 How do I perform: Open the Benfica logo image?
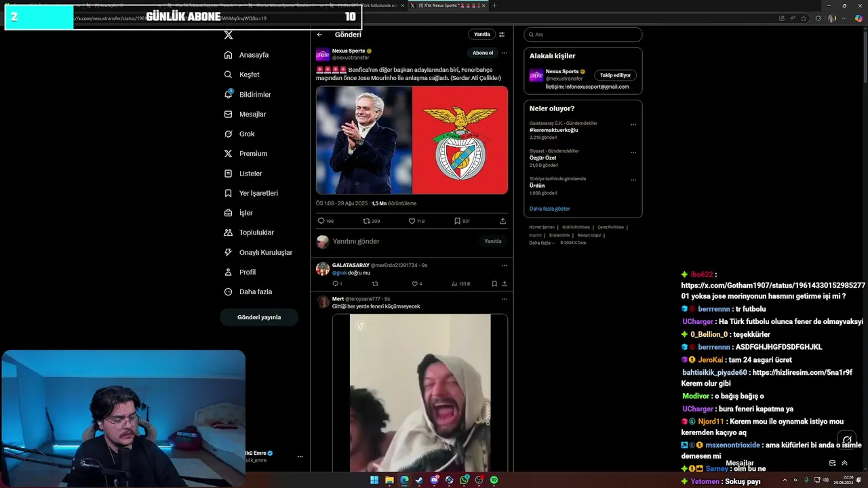[x=460, y=140]
